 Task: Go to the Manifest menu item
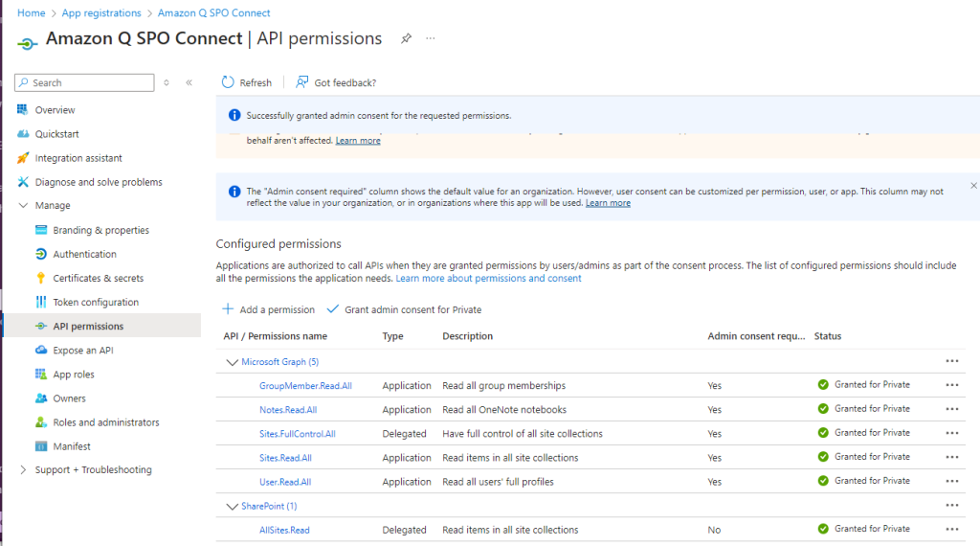(72, 446)
